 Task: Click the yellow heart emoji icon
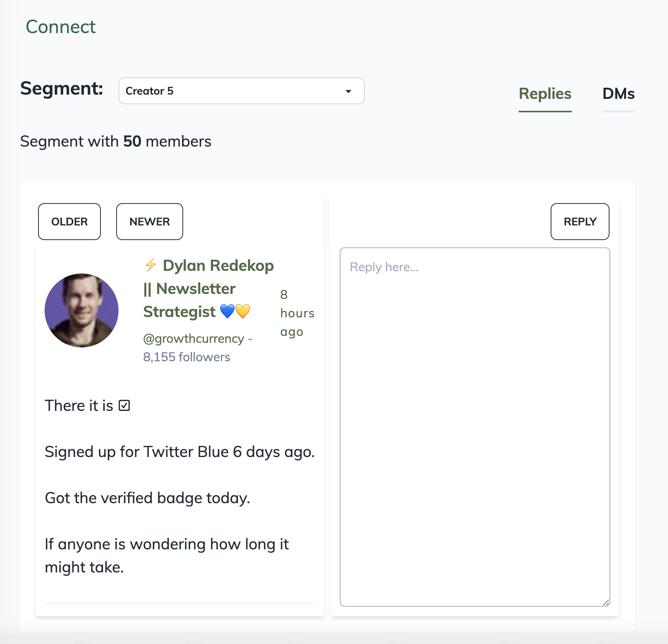243,311
